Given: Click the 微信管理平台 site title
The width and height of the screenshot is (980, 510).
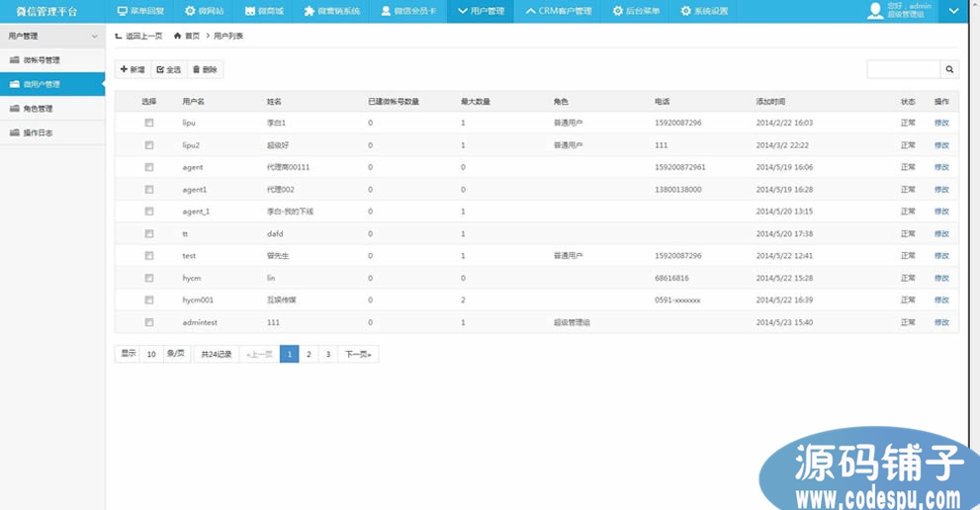Looking at the screenshot, I should tap(46, 11).
